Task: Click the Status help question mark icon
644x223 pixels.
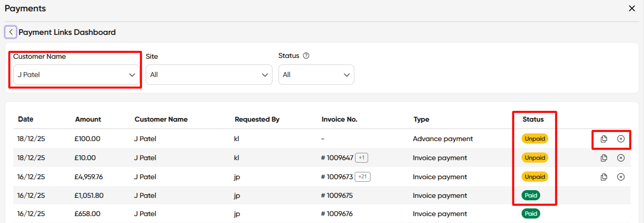Action: 306,56
